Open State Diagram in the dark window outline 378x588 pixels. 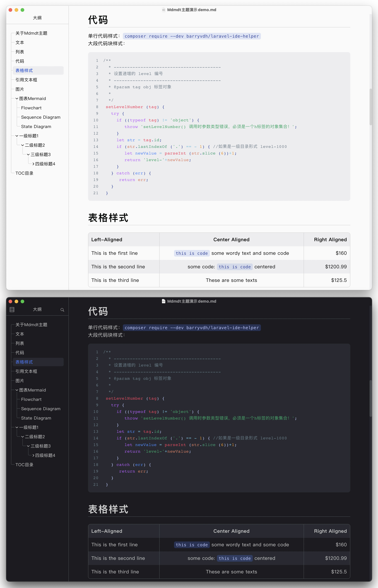(x=36, y=418)
